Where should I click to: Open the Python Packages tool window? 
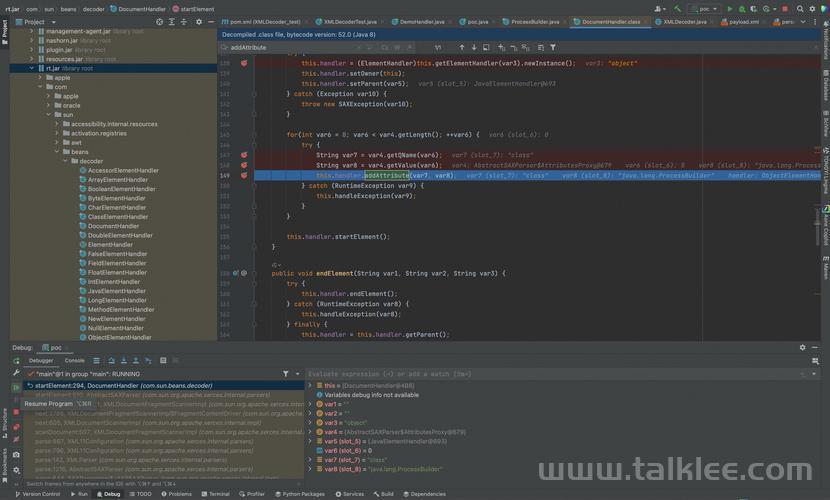(x=300, y=494)
